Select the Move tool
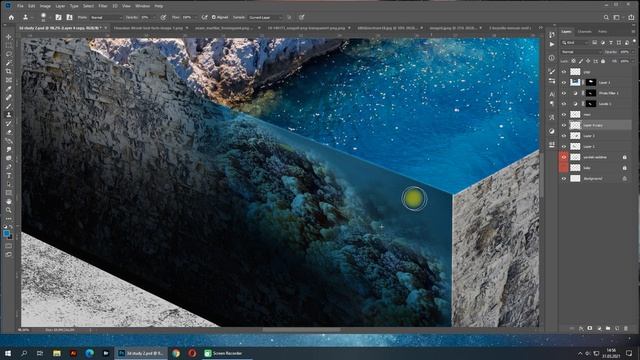Image resolution: width=640 pixels, height=360 pixels. (x=9, y=37)
